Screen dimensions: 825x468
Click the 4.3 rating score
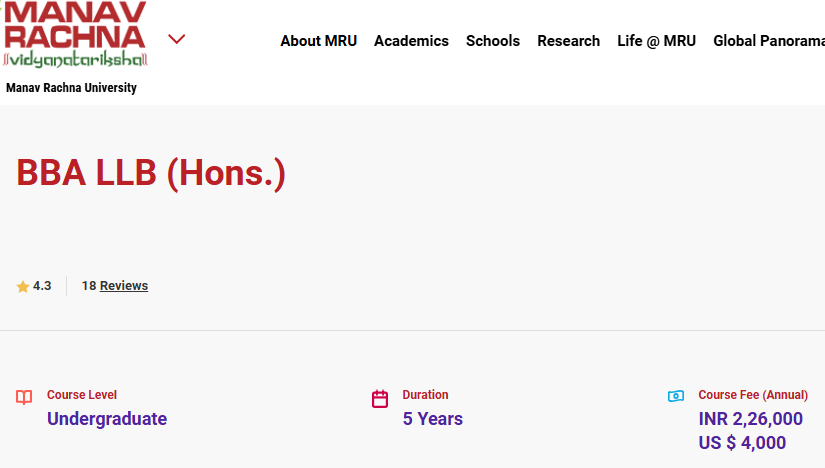pyautogui.click(x=42, y=286)
